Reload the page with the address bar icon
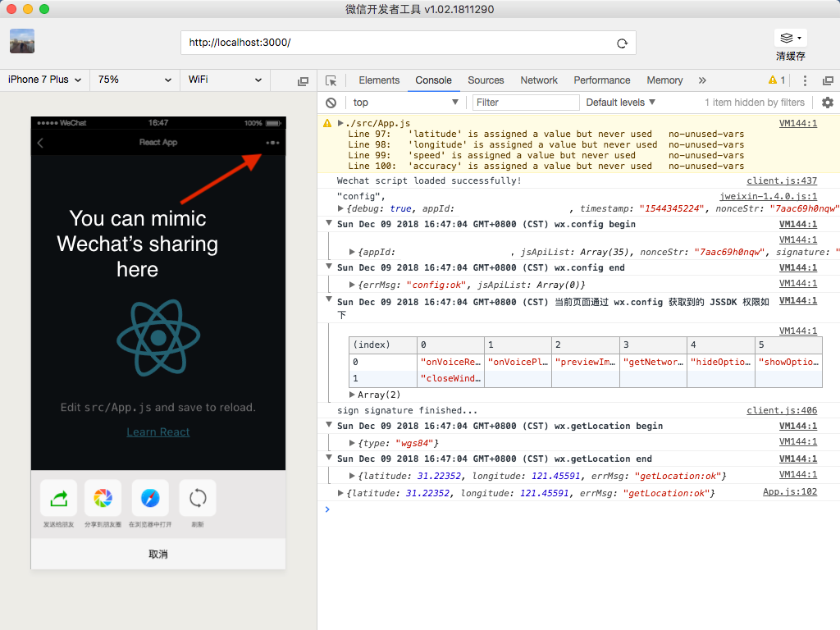The height and width of the screenshot is (630, 840). tap(623, 43)
